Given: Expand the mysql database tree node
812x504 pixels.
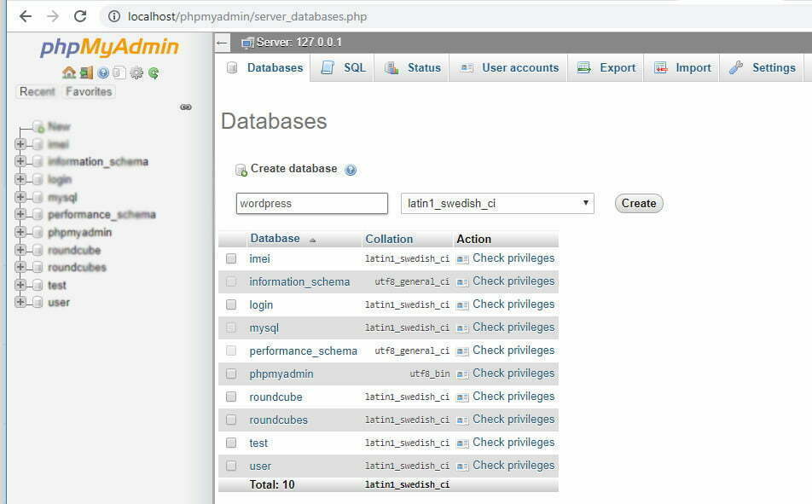Looking at the screenshot, I should [20, 197].
